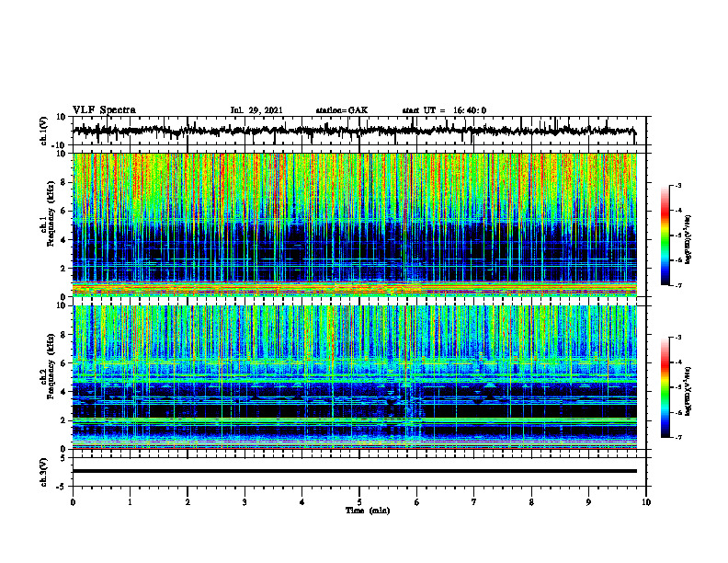Click the "2" kHz tick on ch.1 frequency axis
This screenshot has width=728, height=563.
(x=63, y=268)
